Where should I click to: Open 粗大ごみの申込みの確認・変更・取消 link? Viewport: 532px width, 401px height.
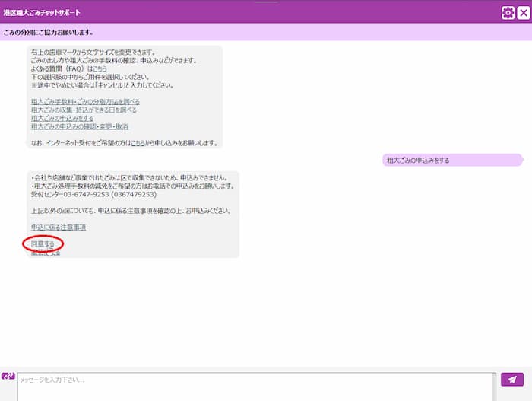point(79,126)
